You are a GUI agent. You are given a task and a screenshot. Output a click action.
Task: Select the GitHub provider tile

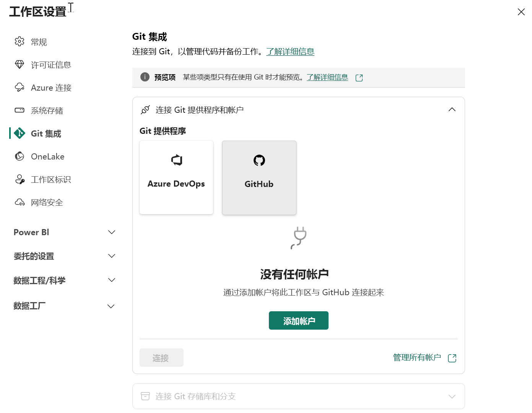tap(259, 177)
